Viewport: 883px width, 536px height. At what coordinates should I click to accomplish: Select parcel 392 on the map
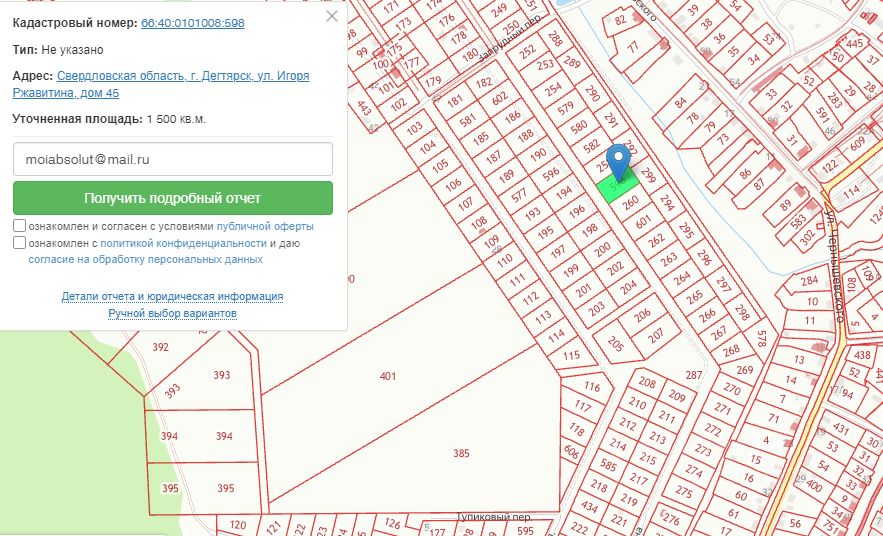(x=160, y=347)
